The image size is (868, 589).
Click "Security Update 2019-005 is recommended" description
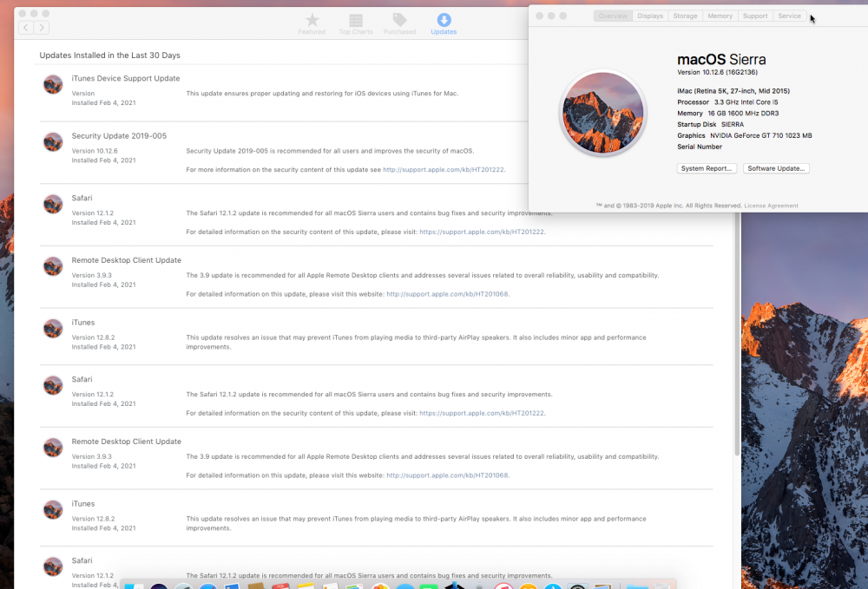point(330,151)
